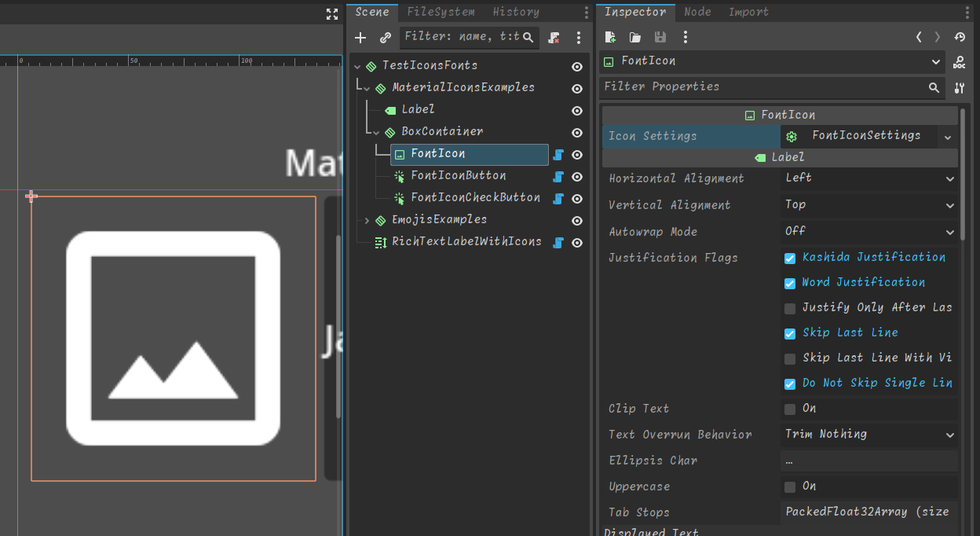Collapse the TestIconsFonts tree node

coord(358,67)
